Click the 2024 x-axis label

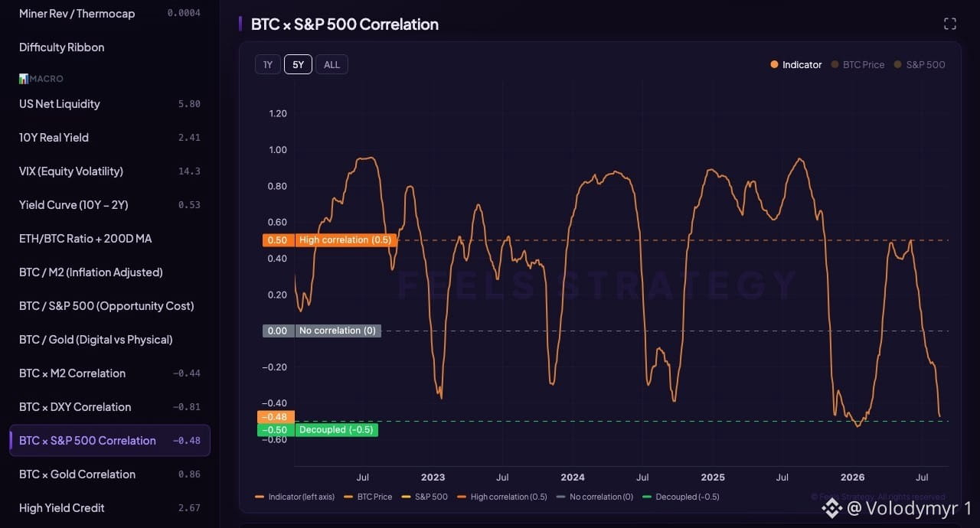573,477
